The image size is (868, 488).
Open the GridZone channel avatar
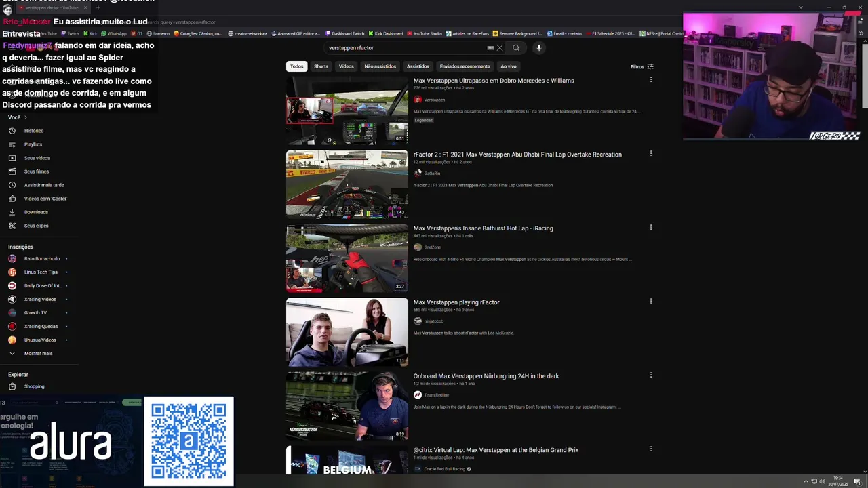pyautogui.click(x=418, y=247)
